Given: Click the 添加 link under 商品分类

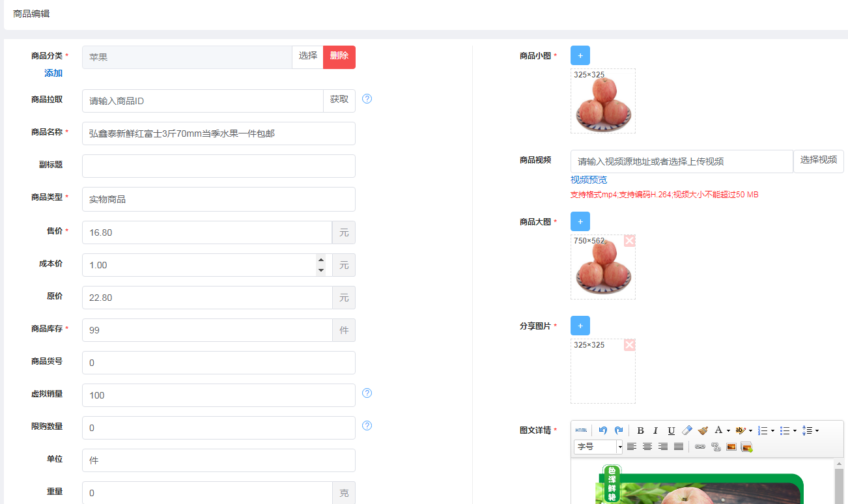Looking at the screenshot, I should click(53, 73).
